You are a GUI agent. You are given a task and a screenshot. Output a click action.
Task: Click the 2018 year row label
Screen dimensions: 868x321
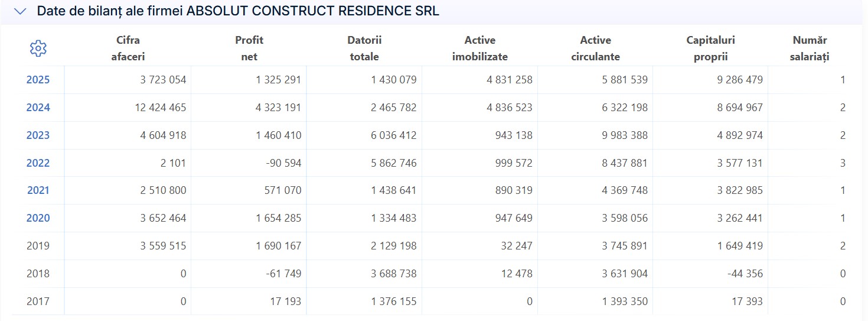click(38, 274)
